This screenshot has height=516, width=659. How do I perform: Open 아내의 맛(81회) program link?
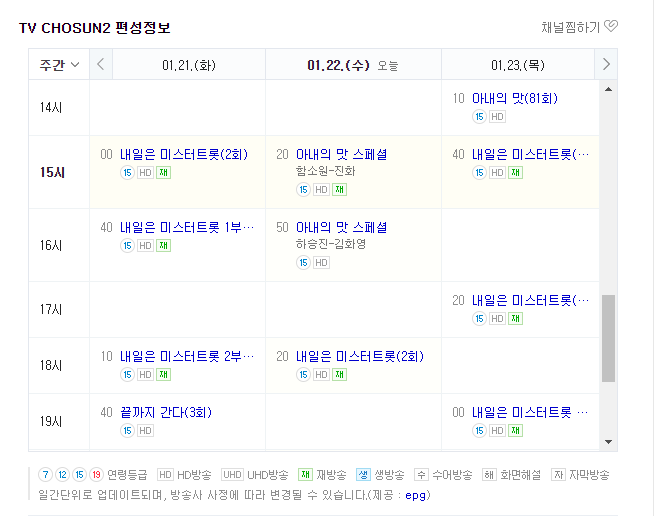coord(514,98)
